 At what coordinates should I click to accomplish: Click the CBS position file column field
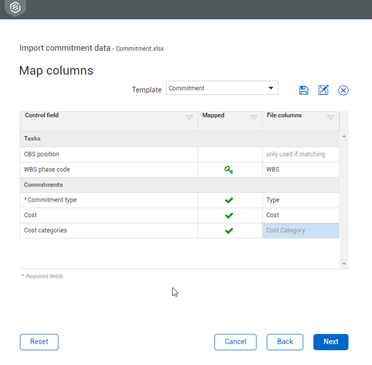pos(301,154)
